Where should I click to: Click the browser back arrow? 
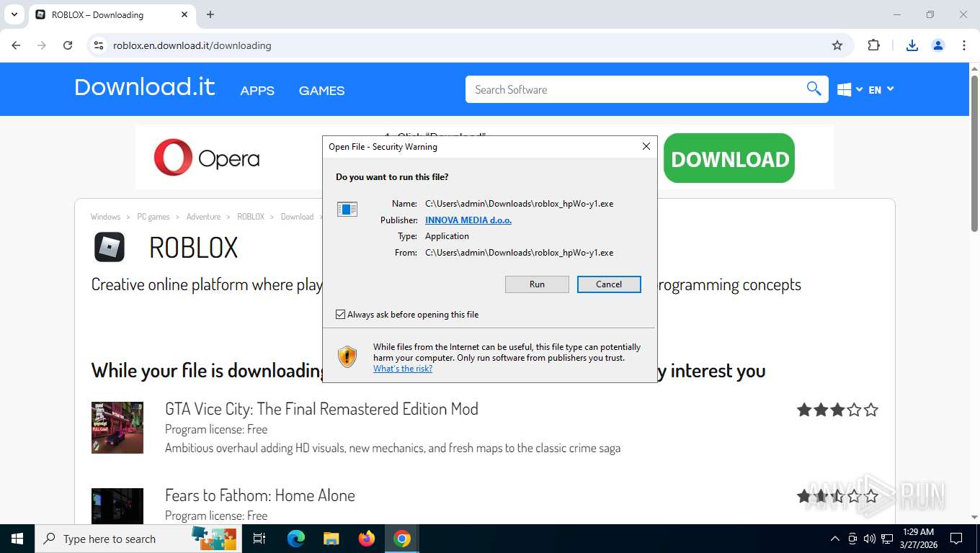tap(16, 45)
